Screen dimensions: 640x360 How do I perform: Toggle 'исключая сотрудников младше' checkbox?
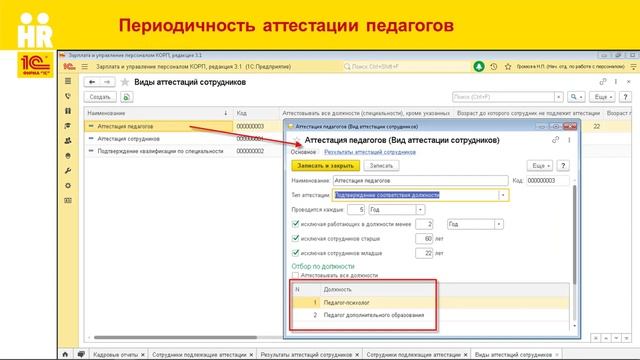(296, 253)
